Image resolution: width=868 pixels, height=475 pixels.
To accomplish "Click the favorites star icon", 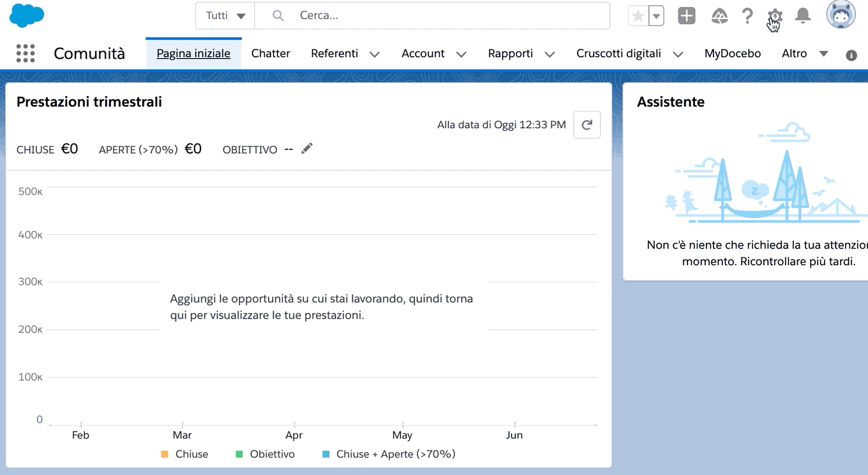I will coord(638,15).
